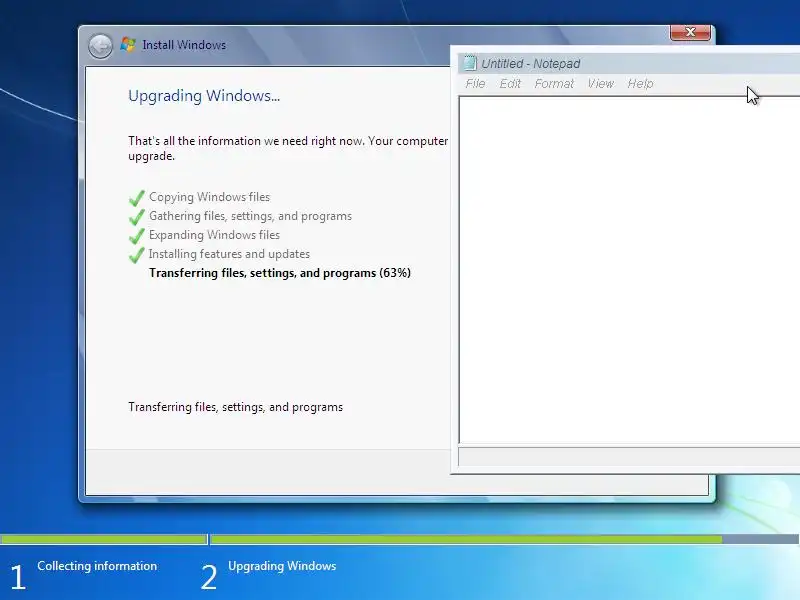
Task: Click 'Gathering files, settings, and programs' step
Action: pos(250,216)
